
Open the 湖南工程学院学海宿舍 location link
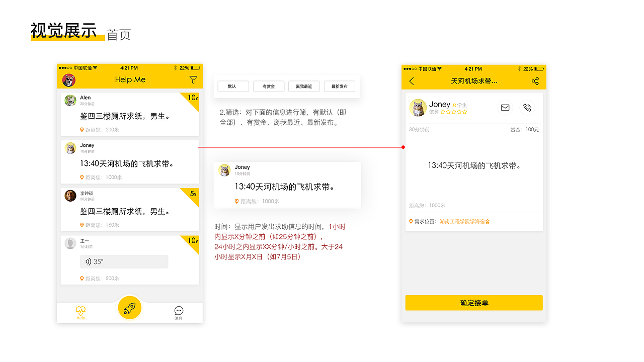pyautogui.click(x=464, y=221)
